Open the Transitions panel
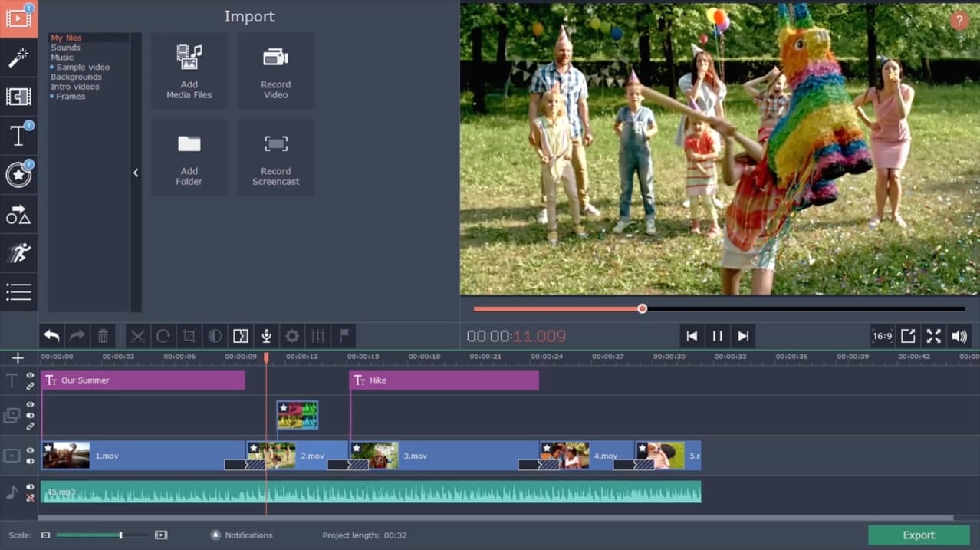This screenshot has height=550, width=980. point(18,97)
